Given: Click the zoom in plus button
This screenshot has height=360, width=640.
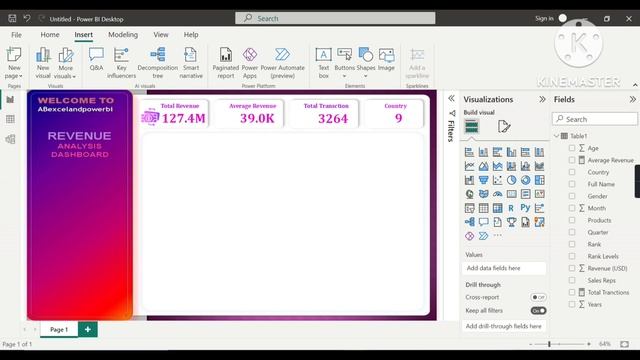Looking at the screenshot, I should (589, 344).
